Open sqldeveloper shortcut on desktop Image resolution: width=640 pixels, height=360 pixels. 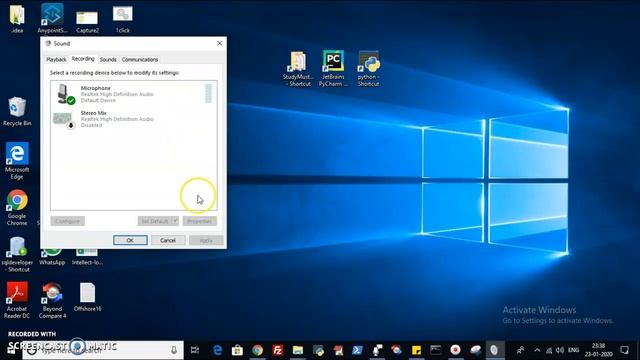pos(17,255)
